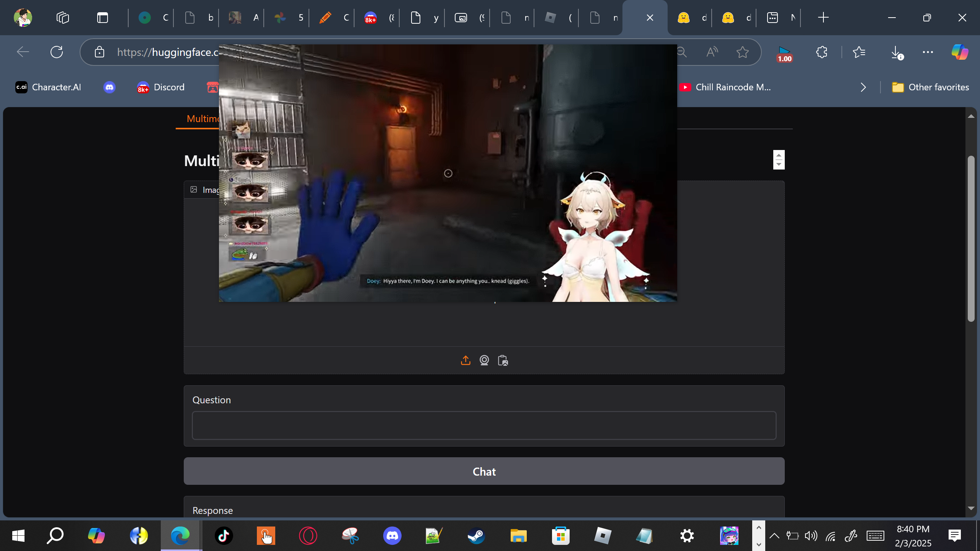Open Windows Settings gear on taskbar
The height and width of the screenshot is (551, 980).
(687, 536)
